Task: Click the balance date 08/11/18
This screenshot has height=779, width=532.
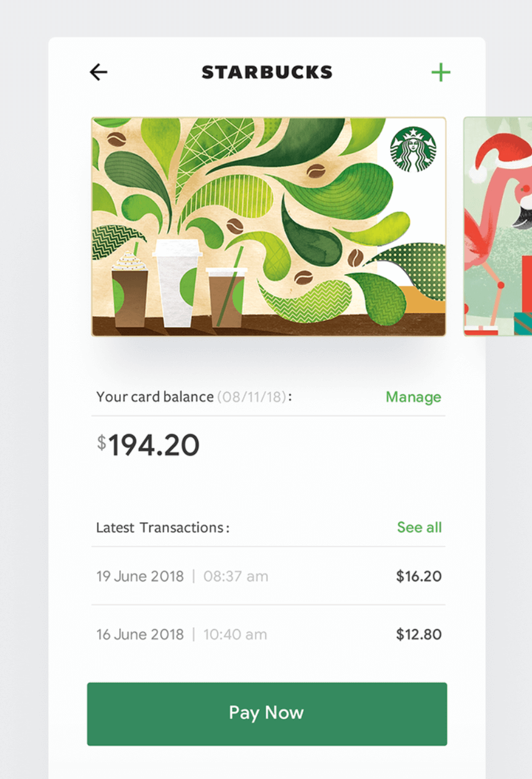Action: tap(252, 397)
